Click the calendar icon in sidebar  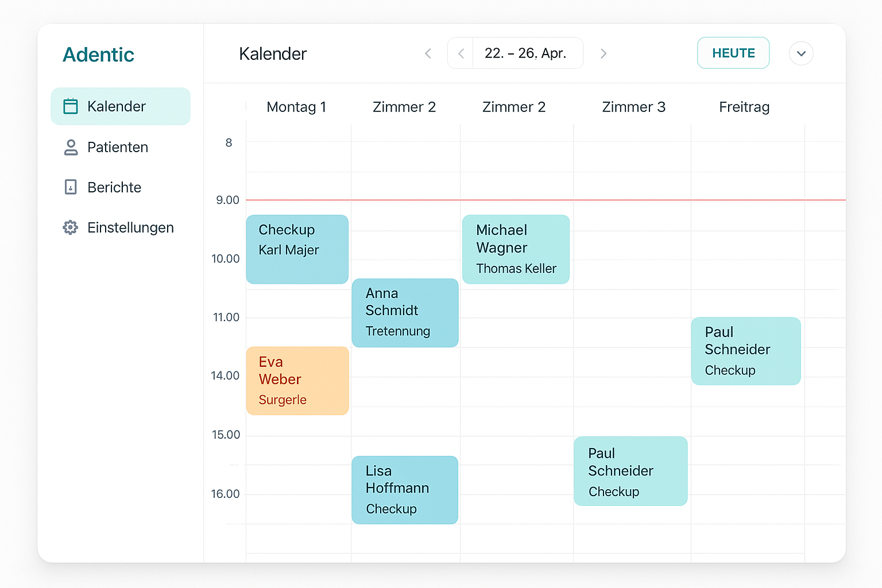(x=71, y=106)
